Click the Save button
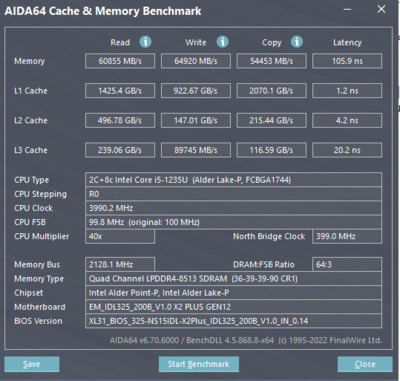Viewport: 400px width, 381px height. click(x=32, y=364)
